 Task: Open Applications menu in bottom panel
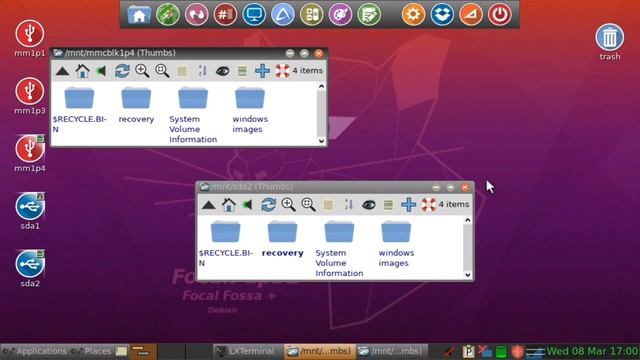[x=35, y=351]
